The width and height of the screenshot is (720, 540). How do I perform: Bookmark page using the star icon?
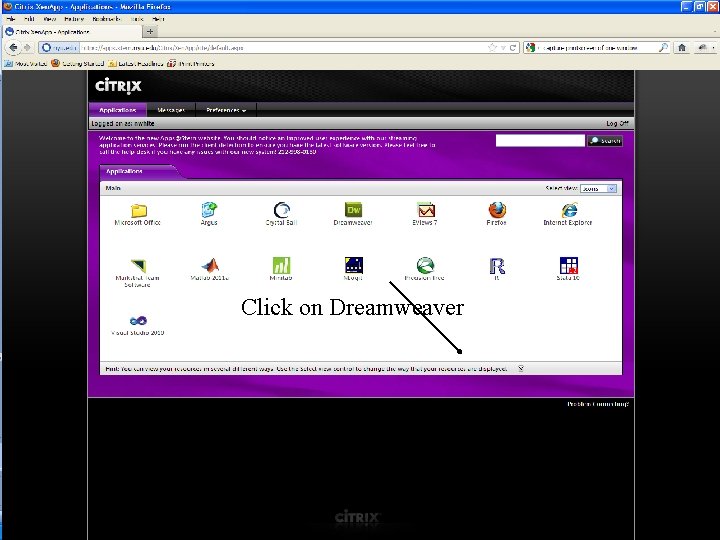point(493,47)
